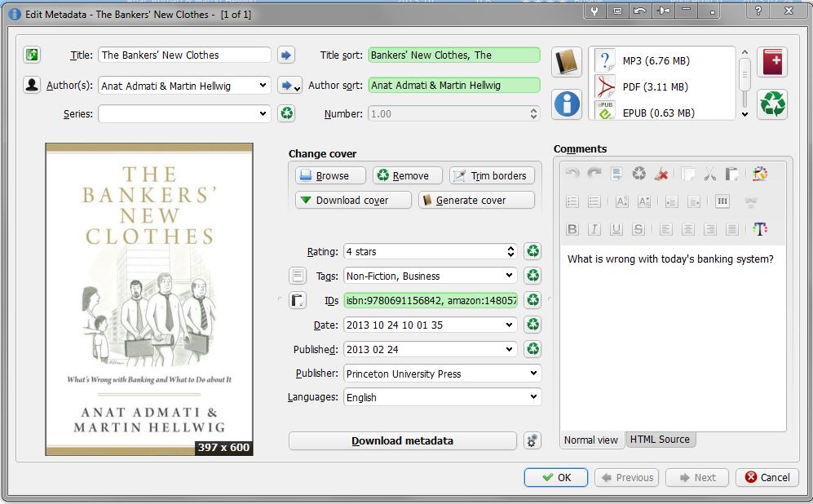
Task: Click the paste ISBN icon beside IDs
Action: tap(298, 300)
